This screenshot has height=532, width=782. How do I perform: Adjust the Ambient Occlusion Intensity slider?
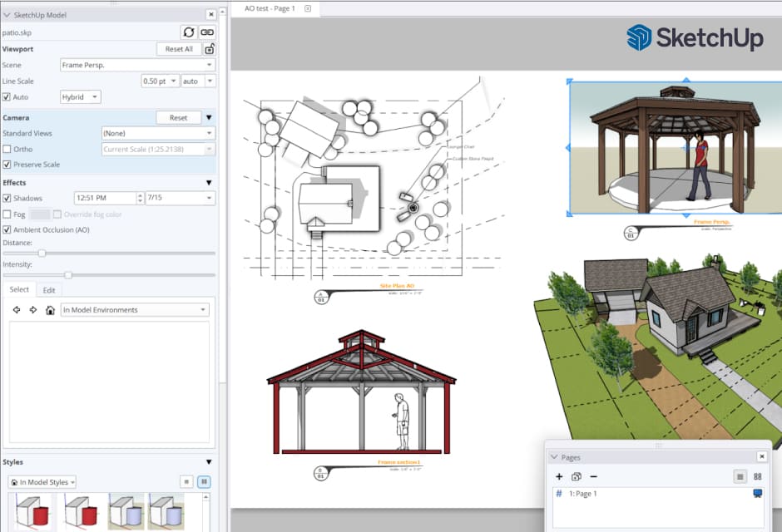click(x=68, y=274)
